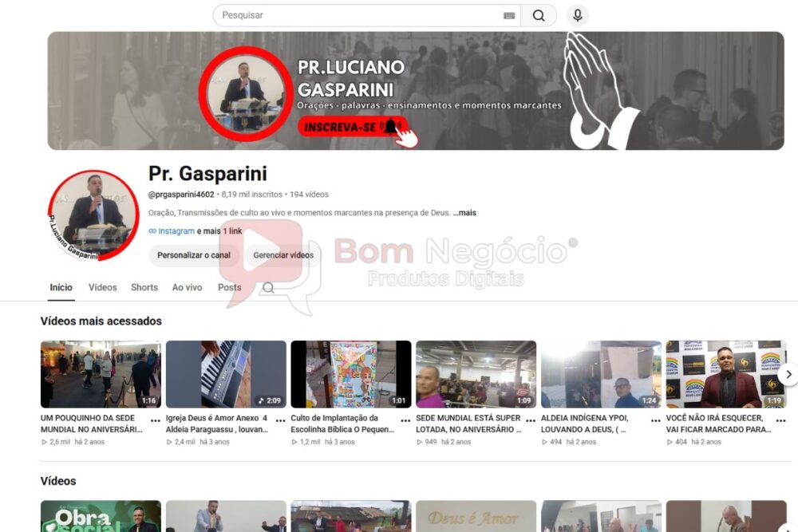Open title UM POUQUINHO DA SEDE MUNDIAL
Screen dimensions: 798x532
pyautogui.click(x=92, y=424)
